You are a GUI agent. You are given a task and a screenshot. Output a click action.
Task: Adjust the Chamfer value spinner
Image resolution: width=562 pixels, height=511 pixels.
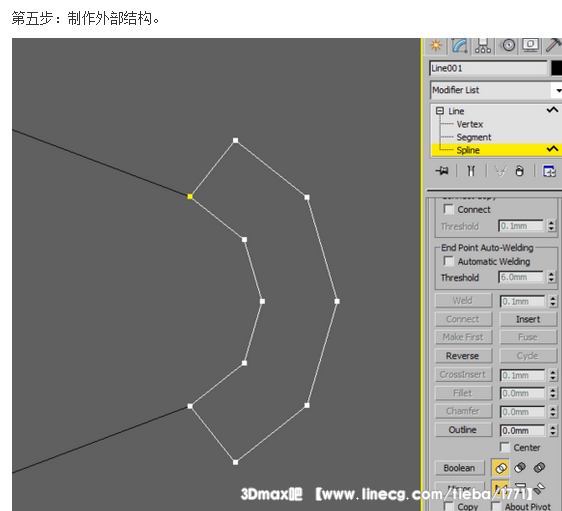pyautogui.click(x=553, y=412)
